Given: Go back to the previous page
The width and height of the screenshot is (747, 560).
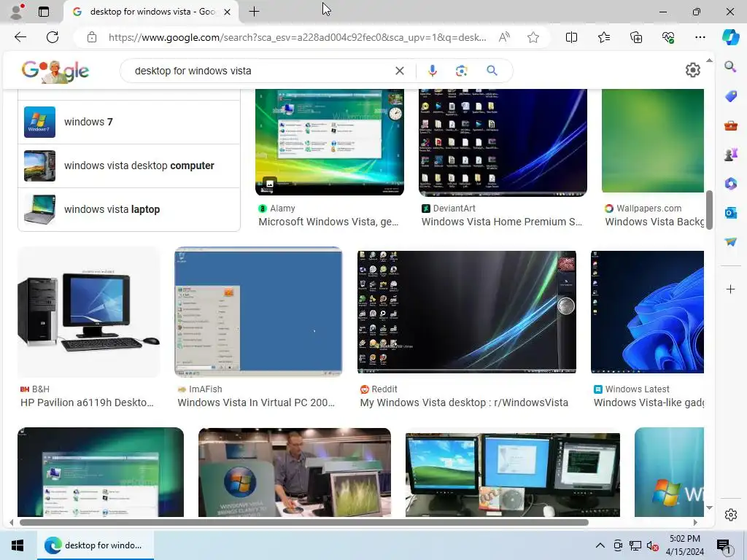Looking at the screenshot, I should (20, 37).
